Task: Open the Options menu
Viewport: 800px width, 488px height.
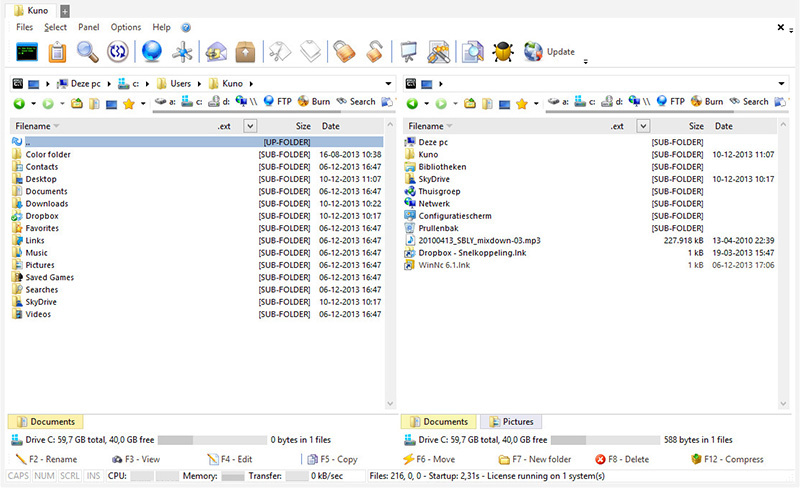Action: 126,27
